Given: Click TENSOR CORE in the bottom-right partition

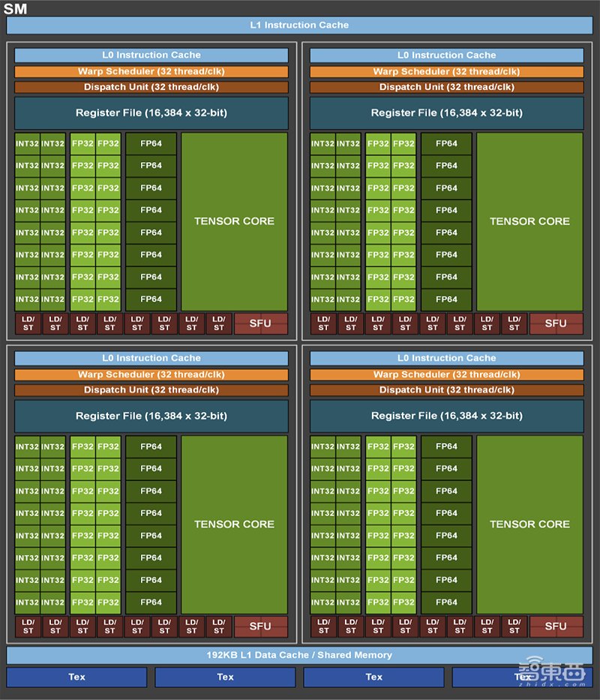Looking at the screenshot, I should click(529, 524).
